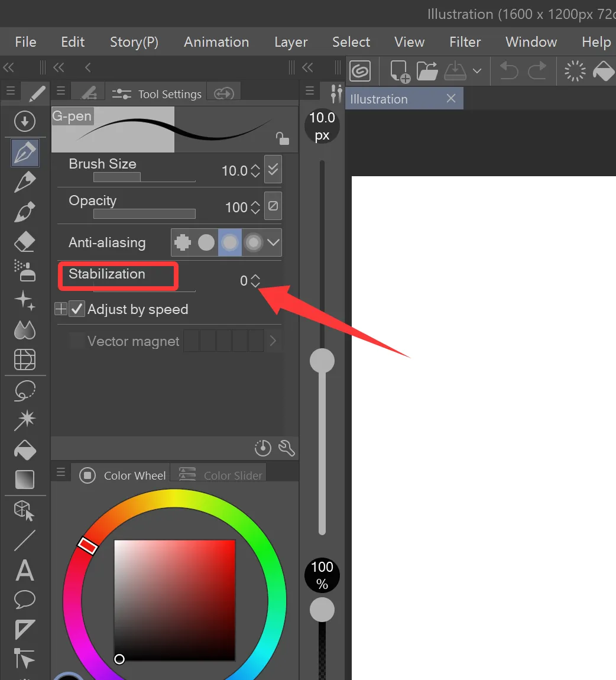Open file using folder icon
The height and width of the screenshot is (680, 616).
coord(427,71)
